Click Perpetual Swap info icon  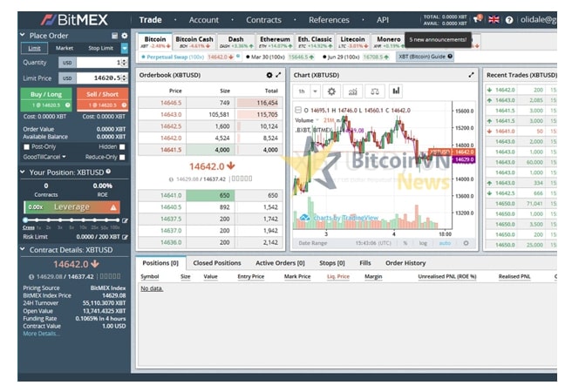pos(238,56)
